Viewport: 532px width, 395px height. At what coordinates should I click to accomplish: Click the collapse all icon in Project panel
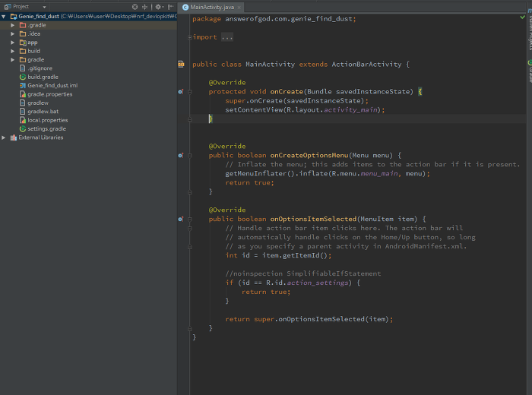(146, 6)
